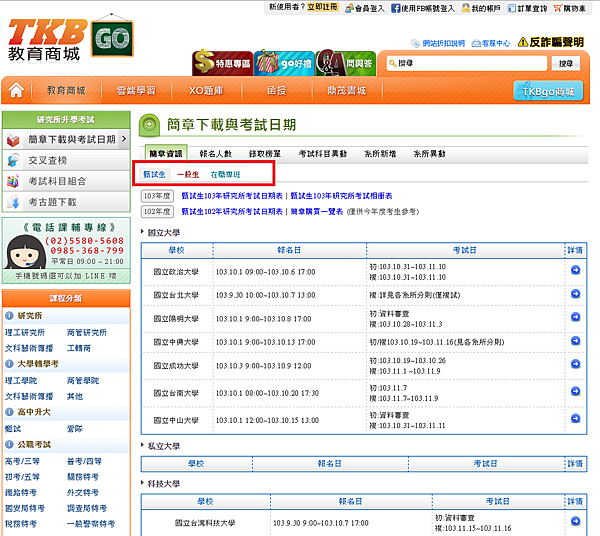Click the phone tutoring hotline banner
The image size is (600, 536).
(x=66, y=251)
